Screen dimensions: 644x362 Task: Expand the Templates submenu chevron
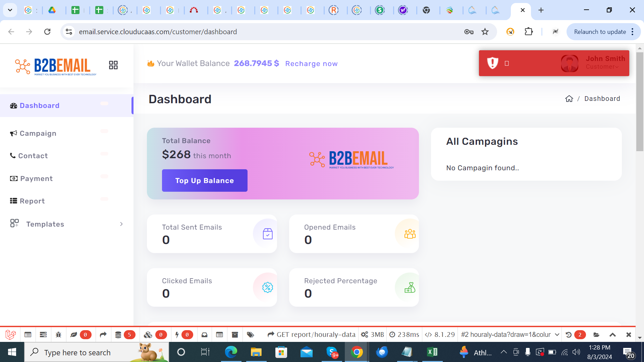tap(121, 224)
